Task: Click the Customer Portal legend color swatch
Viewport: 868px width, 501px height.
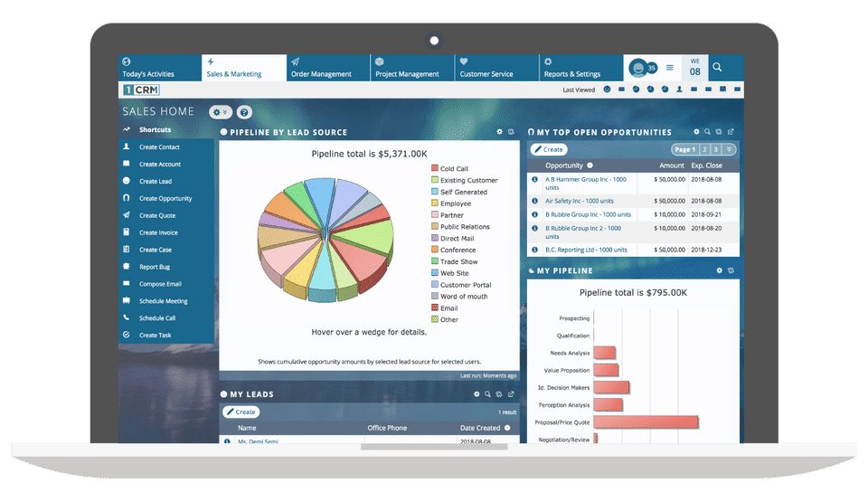Action: point(435,285)
